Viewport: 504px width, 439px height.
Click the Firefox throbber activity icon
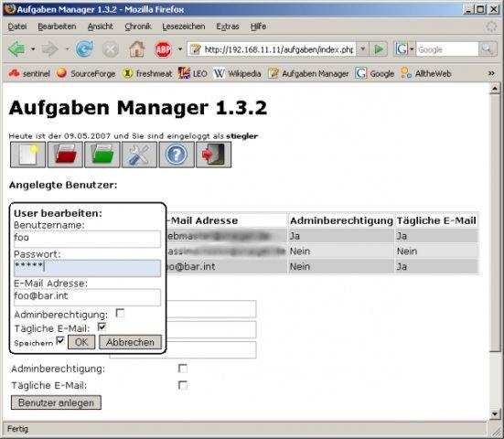tap(491, 27)
